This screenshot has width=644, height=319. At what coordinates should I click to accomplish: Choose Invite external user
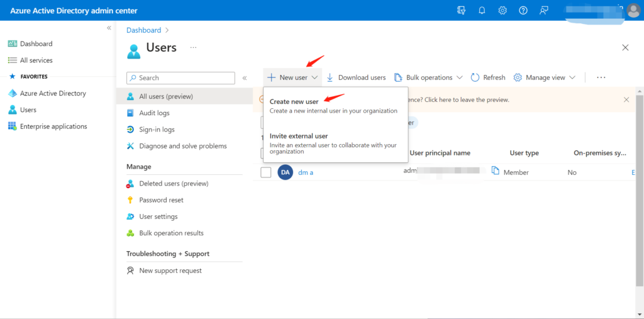click(x=336, y=143)
